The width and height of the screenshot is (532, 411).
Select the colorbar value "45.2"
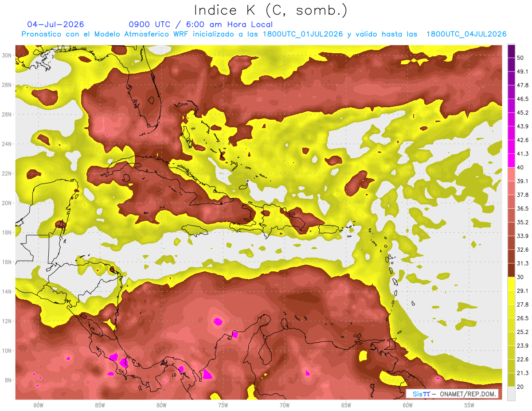(524, 113)
